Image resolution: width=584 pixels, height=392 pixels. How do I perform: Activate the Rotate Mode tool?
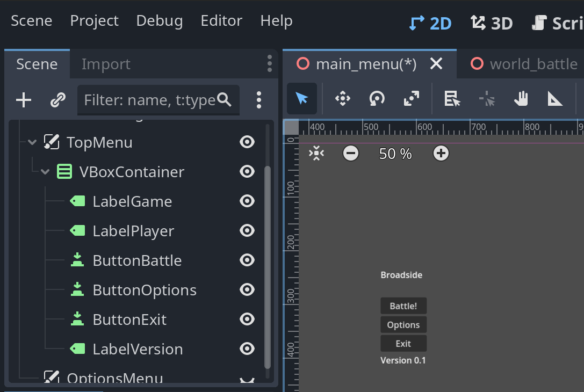pyautogui.click(x=377, y=99)
